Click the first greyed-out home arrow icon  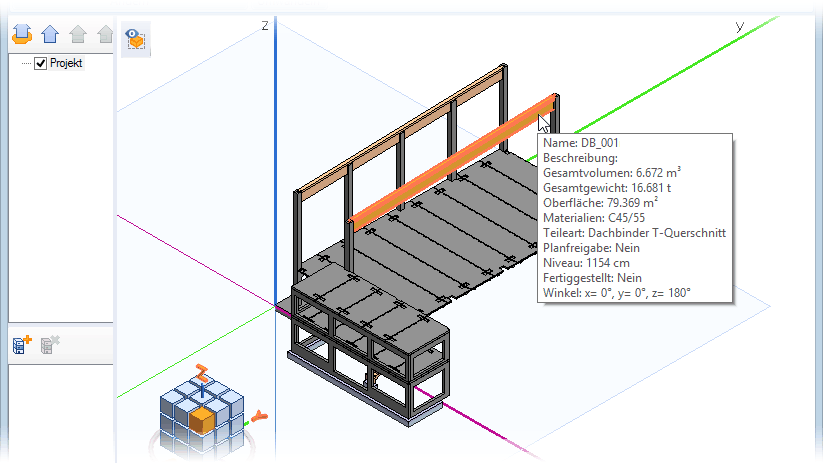click(x=78, y=34)
